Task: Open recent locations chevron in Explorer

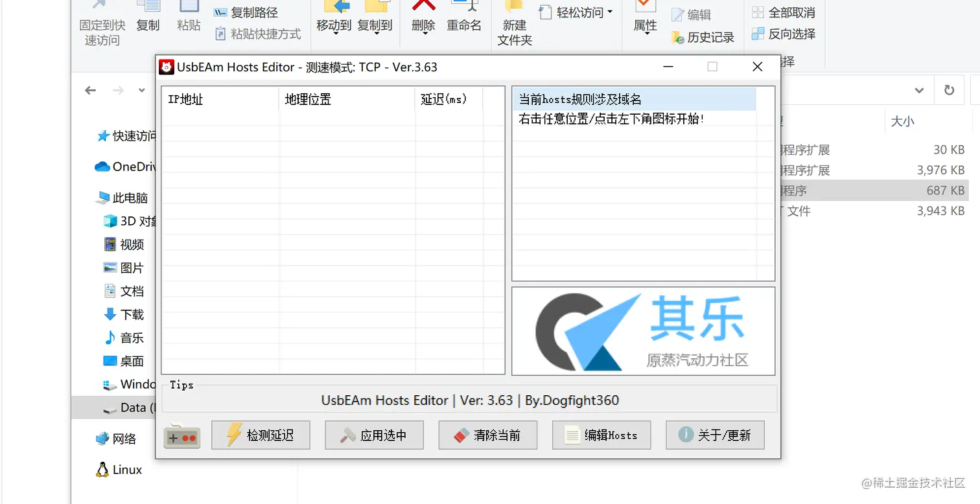Action: click(x=142, y=90)
